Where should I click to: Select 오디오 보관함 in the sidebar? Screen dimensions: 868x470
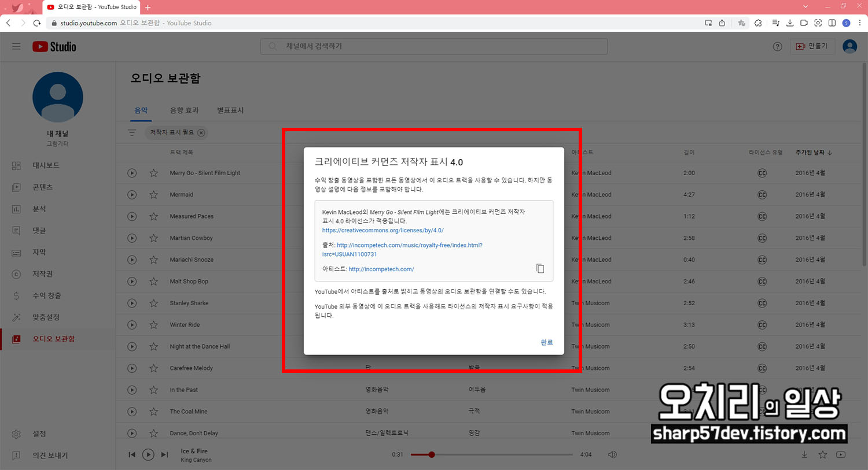(x=58, y=339)
